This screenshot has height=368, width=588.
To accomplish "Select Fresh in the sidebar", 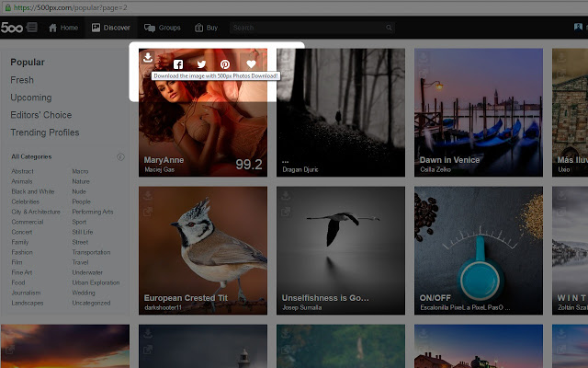I will click(x=22, y=80).
